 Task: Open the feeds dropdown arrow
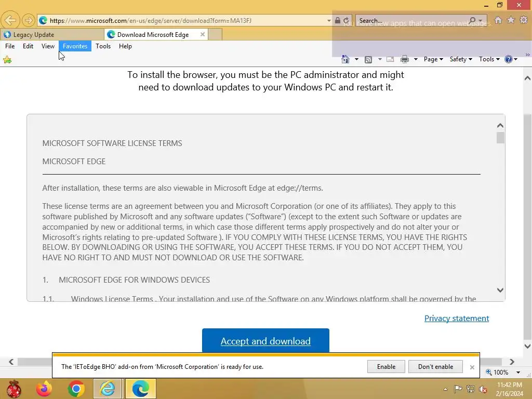[380, 59]
